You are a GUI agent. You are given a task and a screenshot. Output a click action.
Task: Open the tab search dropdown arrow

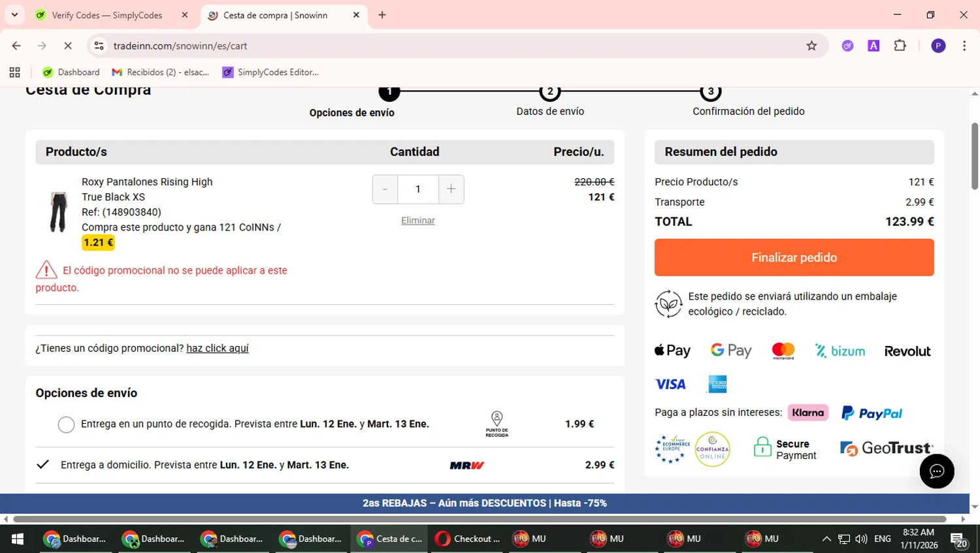coord(14,14)
